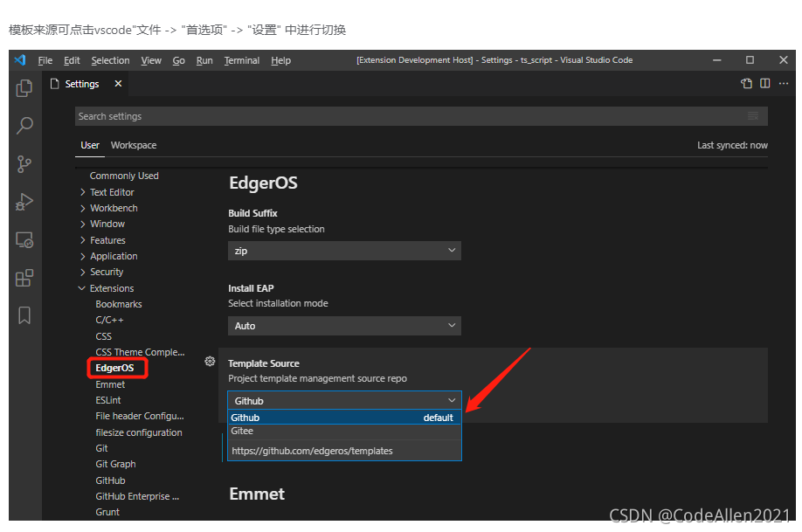Open Run and Debug view icon
The image size is (802, 532).
[24, 202]
